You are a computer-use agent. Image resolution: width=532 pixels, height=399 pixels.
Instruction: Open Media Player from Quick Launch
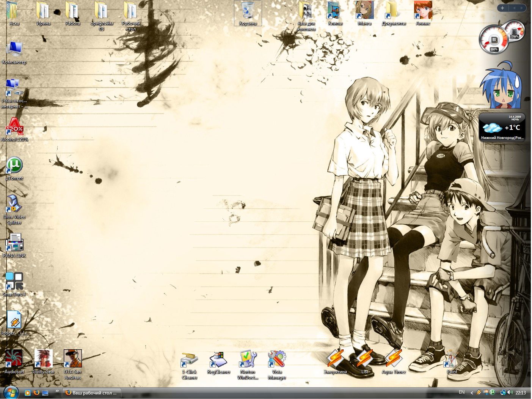pyautogui.click(x=27, y=393)
